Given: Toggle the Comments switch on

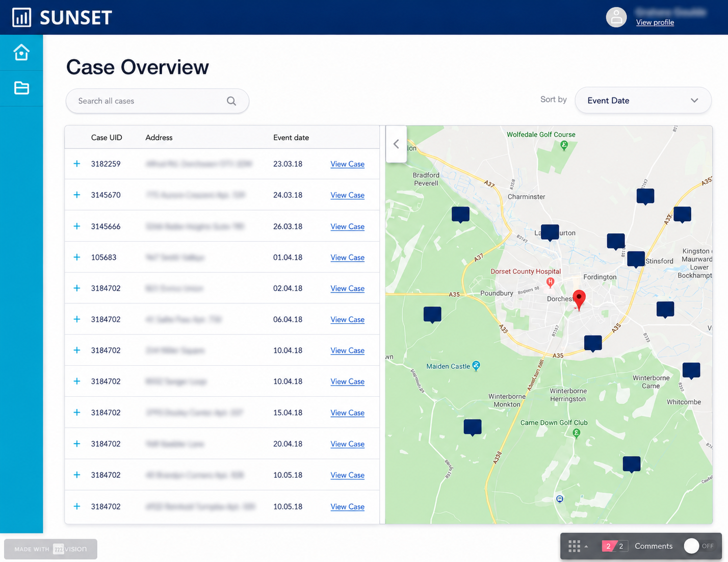Looking at the screenshot, I should (699, 546).
